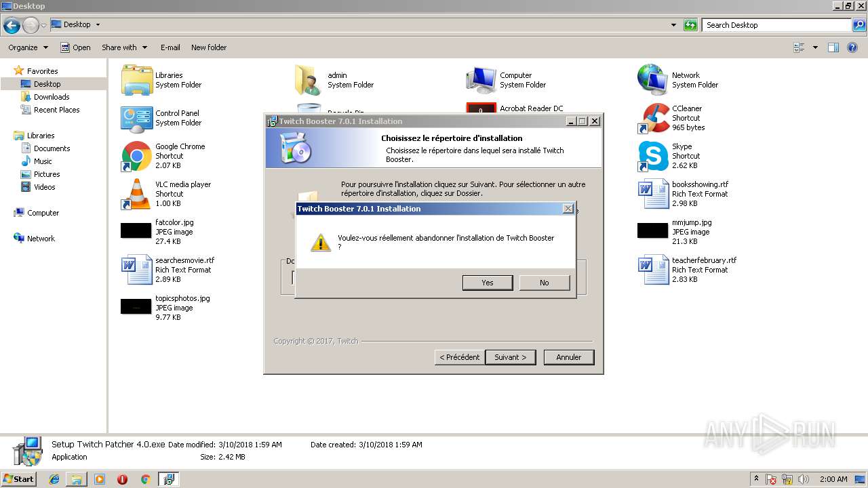Click the Suivant button in installer
868x488 pixels.
[x=510, y=357]
